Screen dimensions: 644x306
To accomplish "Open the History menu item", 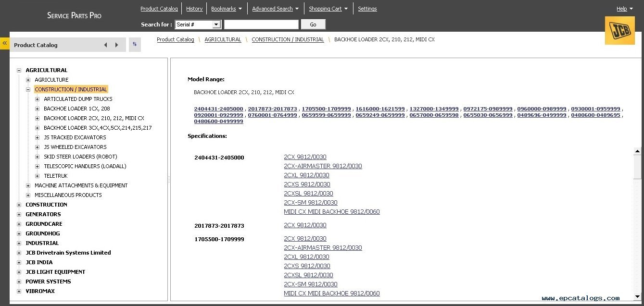I will click(194, 9).
